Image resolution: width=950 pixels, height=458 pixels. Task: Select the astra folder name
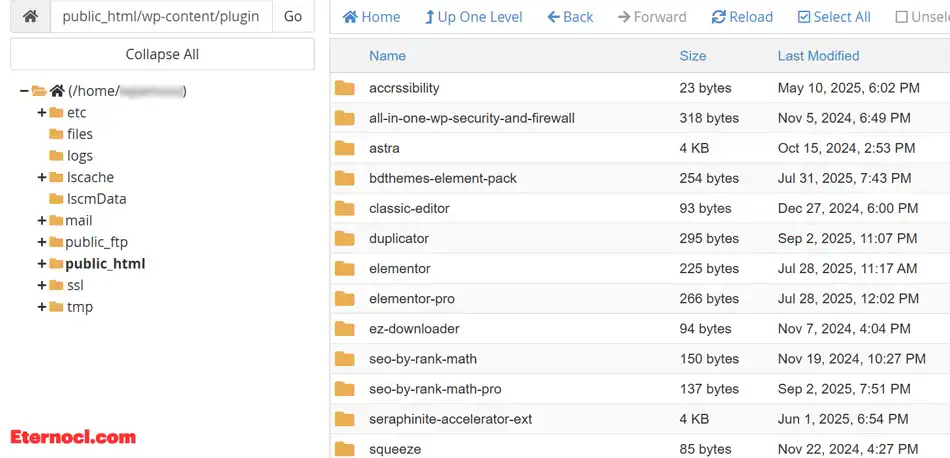pyautogui.click(x=384, y=148)
